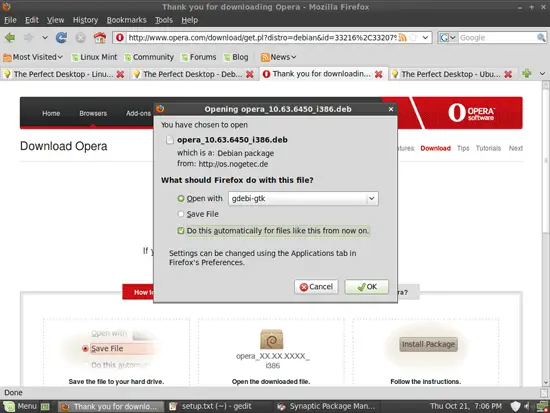Open the list all tabs dropdown
The image size is (550, 413).
[542, 73]
